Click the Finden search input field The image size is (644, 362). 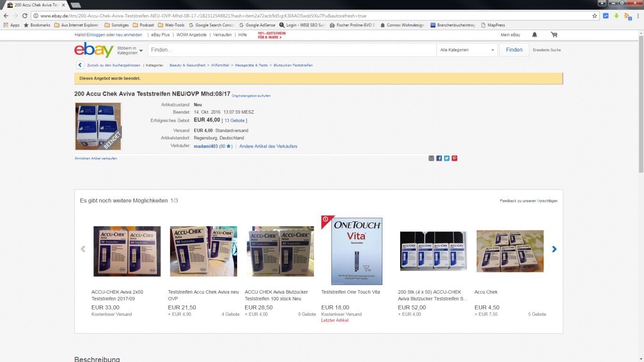point(292,50)
